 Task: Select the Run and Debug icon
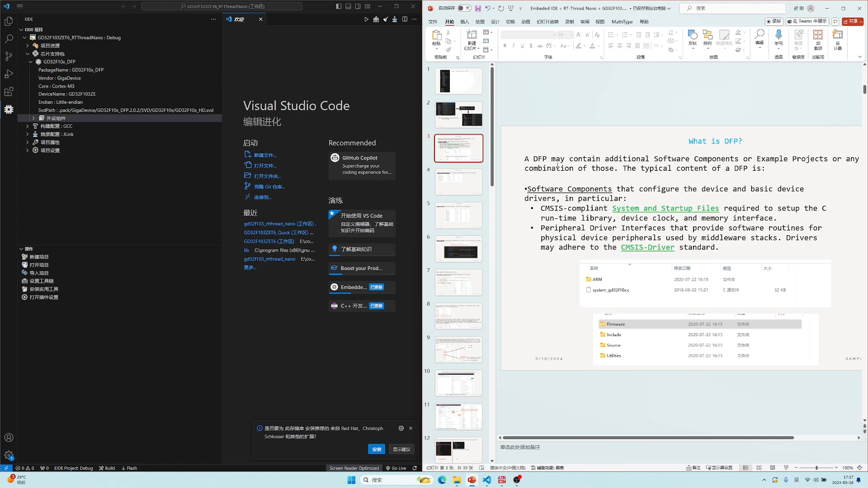(9, 74)
